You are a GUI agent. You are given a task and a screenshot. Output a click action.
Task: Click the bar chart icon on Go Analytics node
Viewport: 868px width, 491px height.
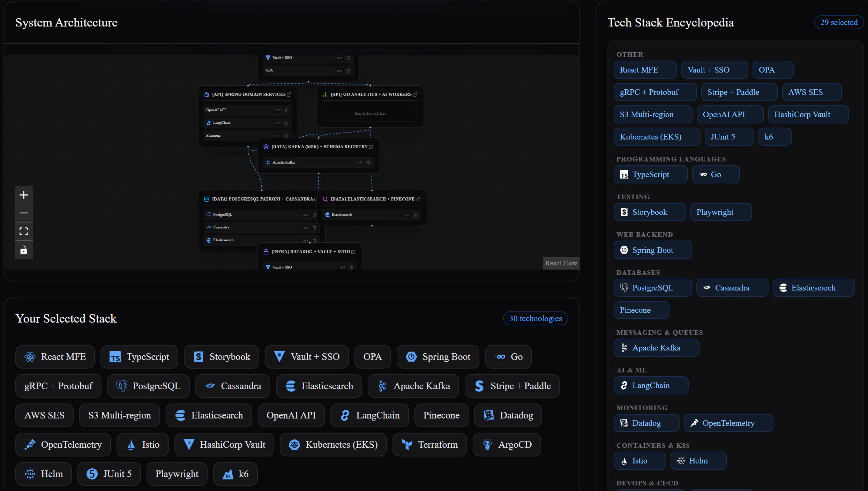click(x=325, y=95)
